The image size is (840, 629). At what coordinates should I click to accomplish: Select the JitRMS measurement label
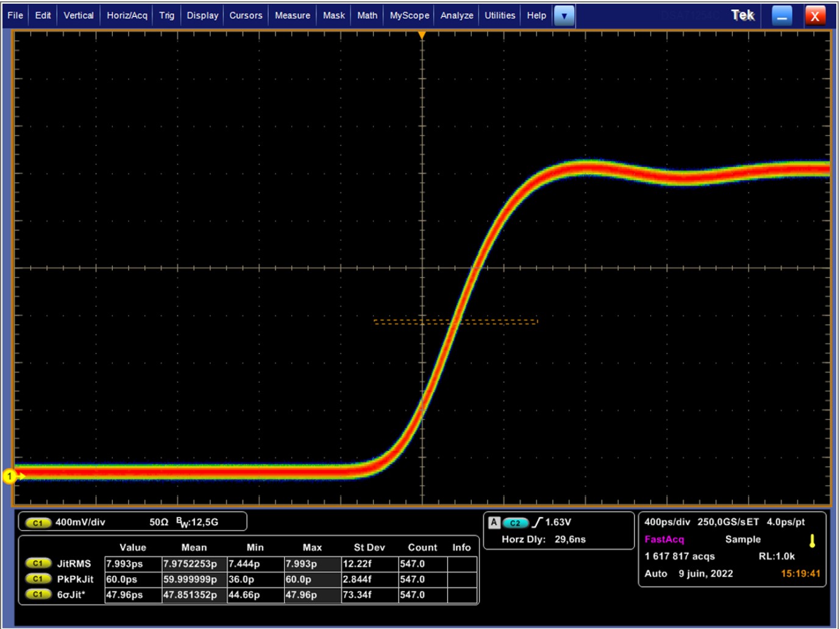[74, 564]
